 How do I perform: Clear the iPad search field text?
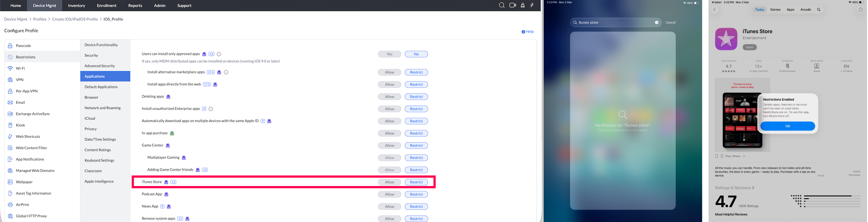(x=656, y=22)
